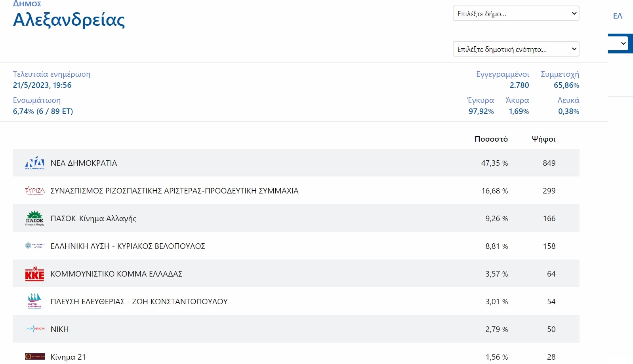Click the Συμμετοχή 65,86% statistic
The width and height of the screenshot is (633, 364).
(560, 80)
